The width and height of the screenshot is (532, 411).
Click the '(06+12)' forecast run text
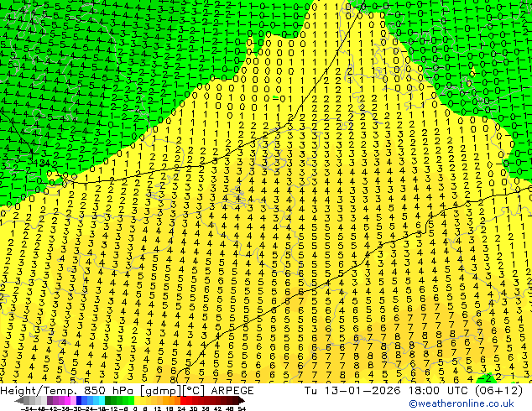[x=498, y=391]
